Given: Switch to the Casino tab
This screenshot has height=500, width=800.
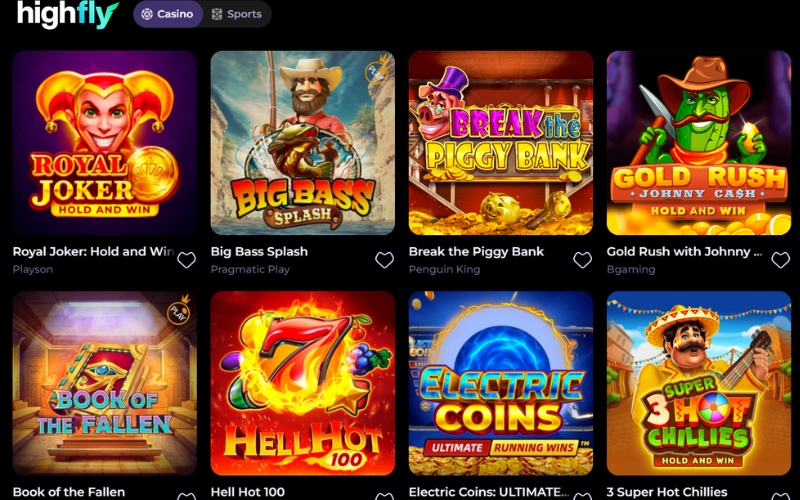Looking at the screenshot, I should [x=167, y=14].
